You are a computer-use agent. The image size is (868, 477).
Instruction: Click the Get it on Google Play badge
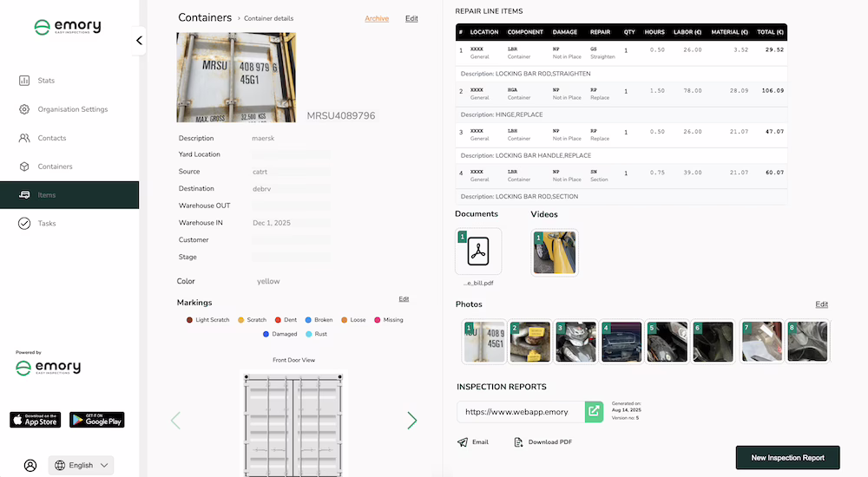pyautogui.click(x=96, y=420)
